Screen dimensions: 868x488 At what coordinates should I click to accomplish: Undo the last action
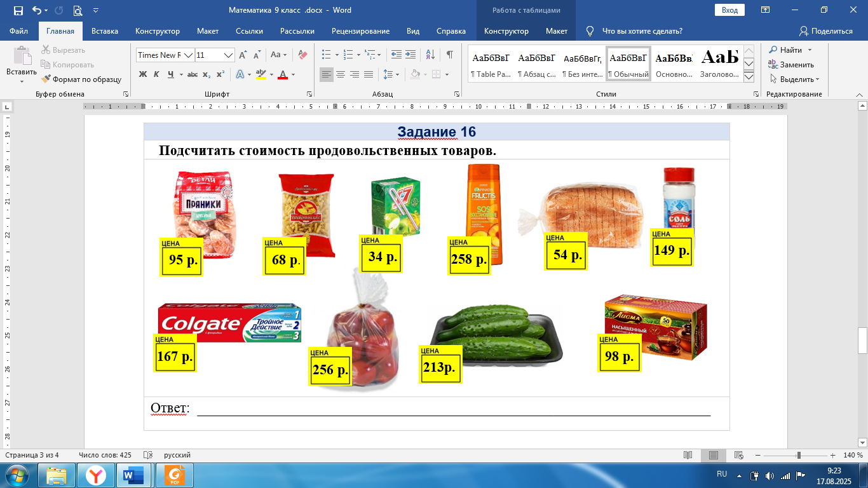37,10
